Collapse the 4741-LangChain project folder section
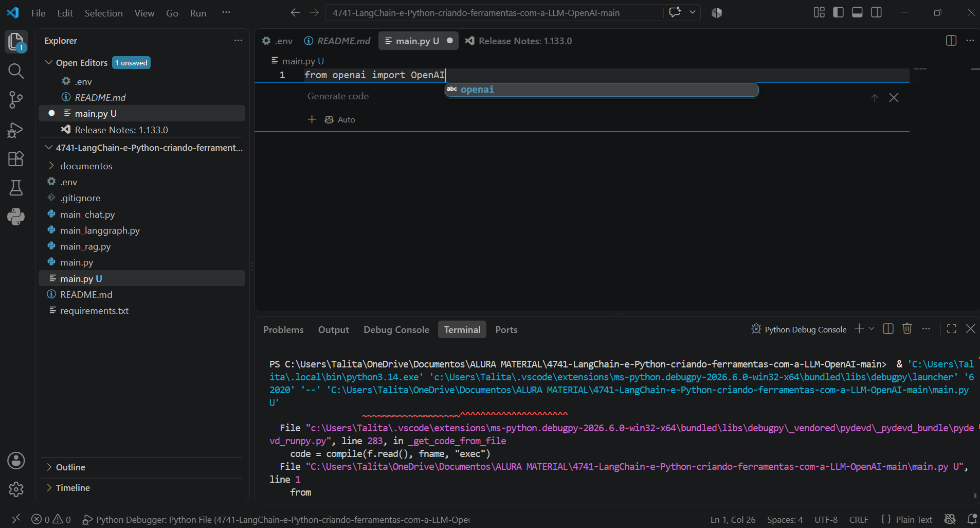The height and width of the screenshot is (528, 980). (x=144, y=148)
